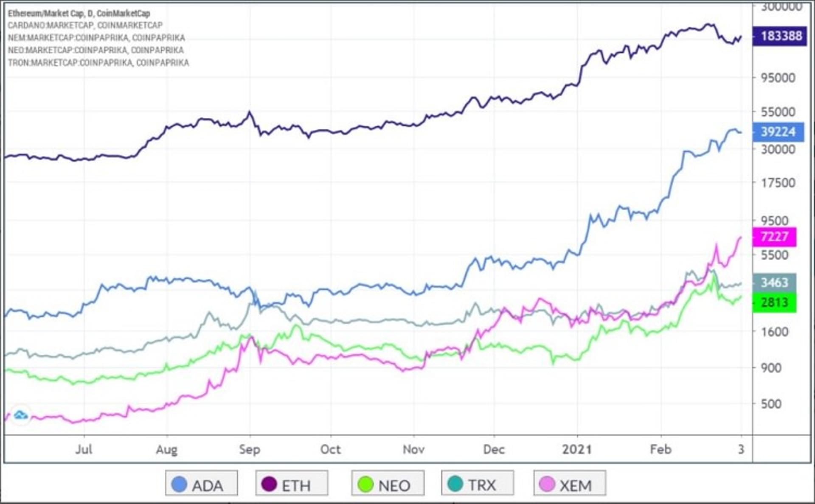This screenshot has height=504, width=815.
Task: Click the 2021 marker on time axis
Action: tap(577, 449)
